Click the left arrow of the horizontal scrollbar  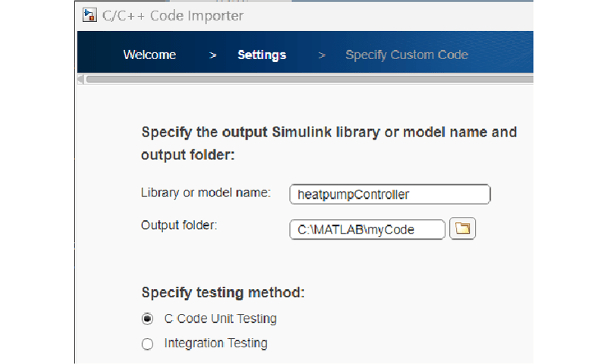81,79
